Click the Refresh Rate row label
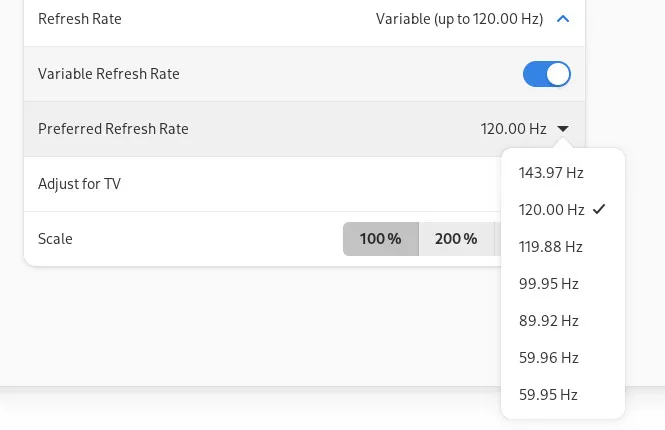The width and height of the screenshot is (665, 430). pos(79,18)
